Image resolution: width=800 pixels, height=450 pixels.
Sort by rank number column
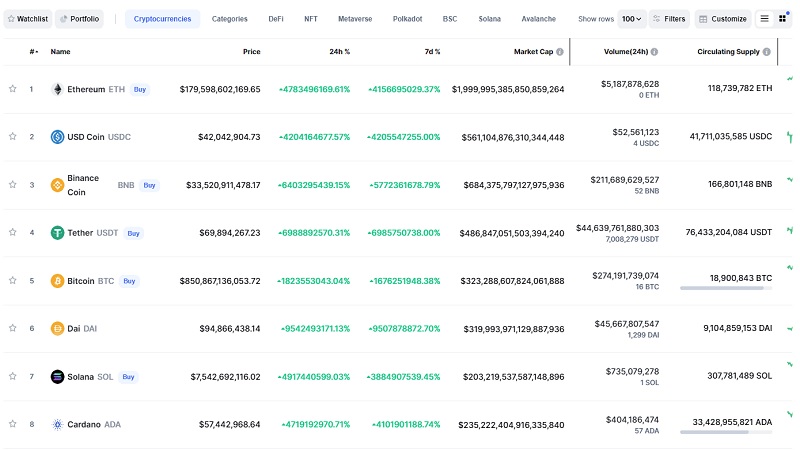coord(34,52)
